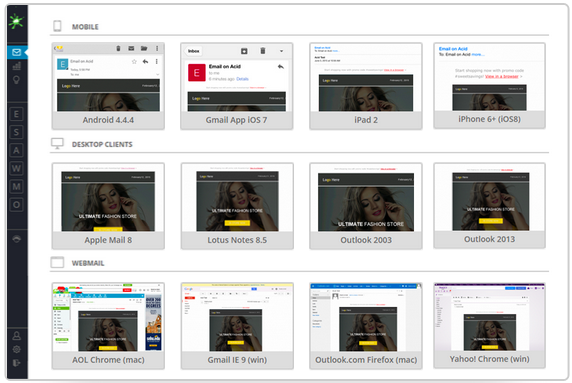572x383 pixels.
Task: Select the Lotus Notes 8.5 preview
Action: point(237,206)
